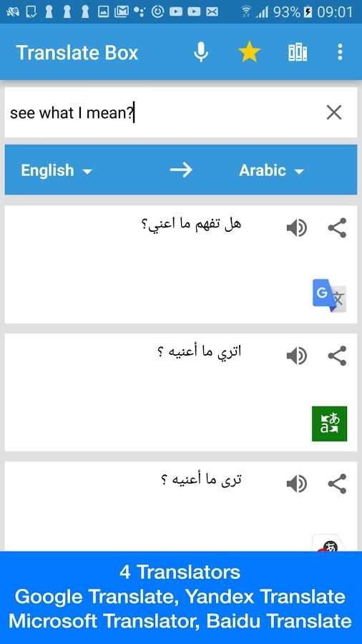362x644 pixels.
Task: Select the first Arabic translation text
Action: coord(191,224)
